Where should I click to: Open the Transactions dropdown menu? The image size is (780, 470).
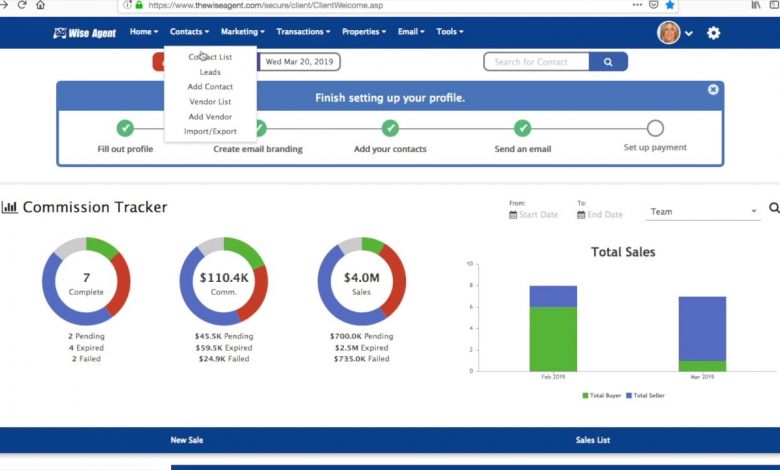coord(303,31)
